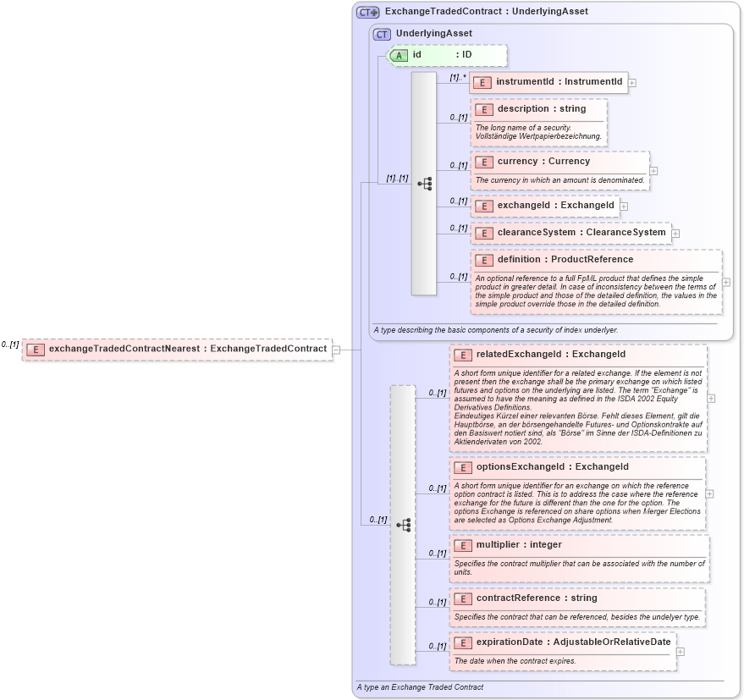Click 'Specifies the contract multiplier' annotation
The width and height of the screenshot is (744, 700).
tap(579, 568)
